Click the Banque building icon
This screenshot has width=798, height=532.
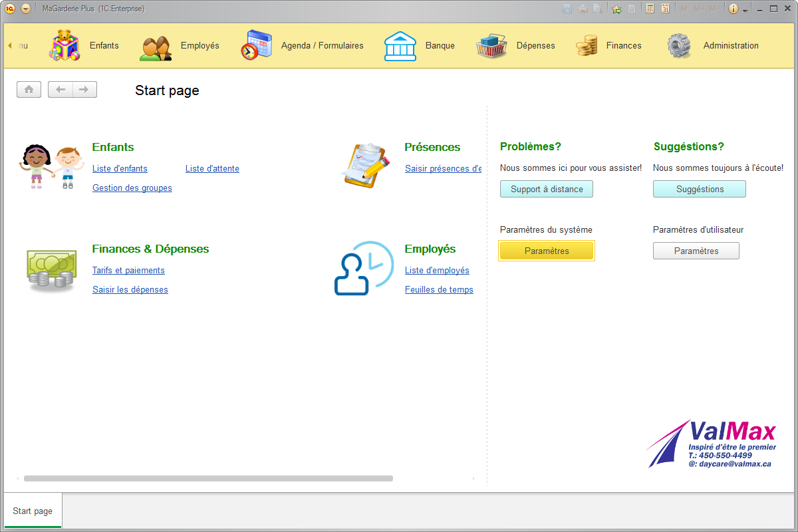point(400,46)
